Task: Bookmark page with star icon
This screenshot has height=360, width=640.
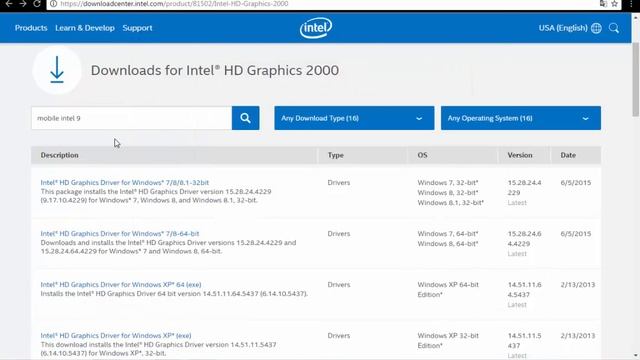Action: coord(614,4)
